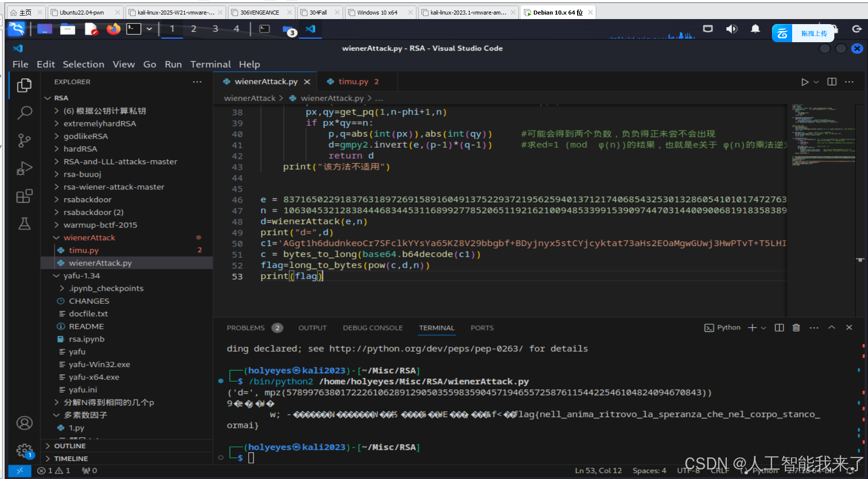Open the Extensions view
868x479 pixels.
pyautogui.click(x=24, y=196)
